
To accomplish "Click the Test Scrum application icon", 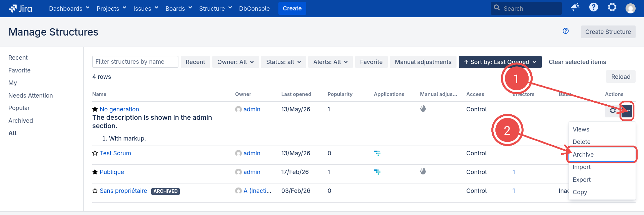I will pyautogui.click(x=377, y=153).
